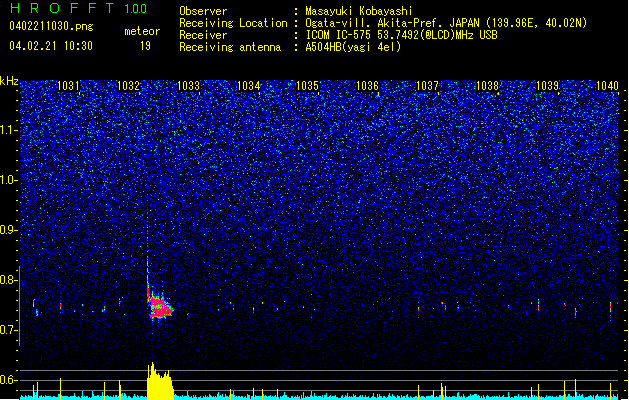
Task: Click time marker 1034 on the spectrogram
Action: click(248, 85)
